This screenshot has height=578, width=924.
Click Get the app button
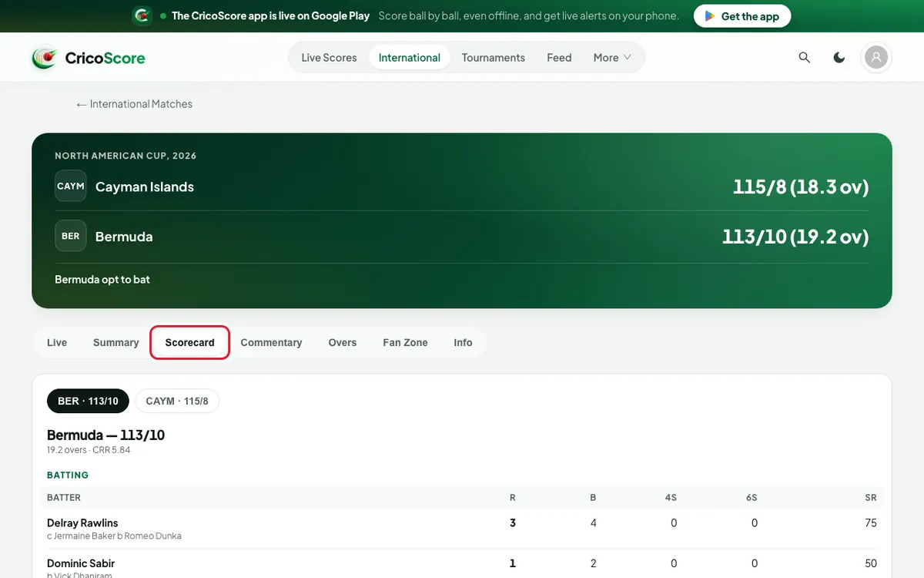(x=742, y=16)
